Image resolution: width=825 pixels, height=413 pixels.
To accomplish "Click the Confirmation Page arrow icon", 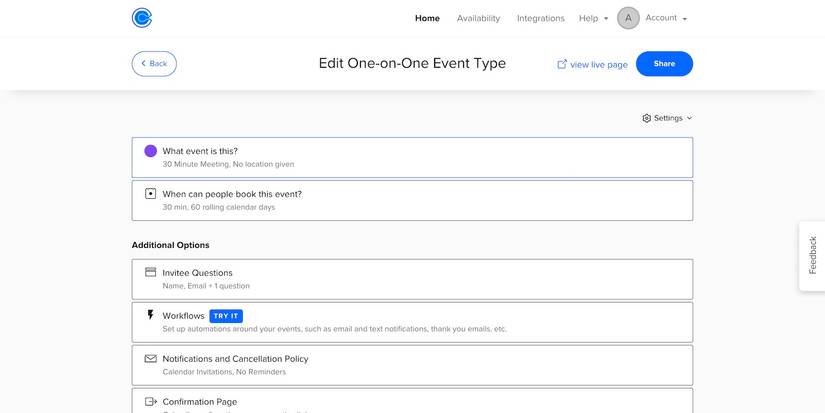I will (x=150, y=401).
